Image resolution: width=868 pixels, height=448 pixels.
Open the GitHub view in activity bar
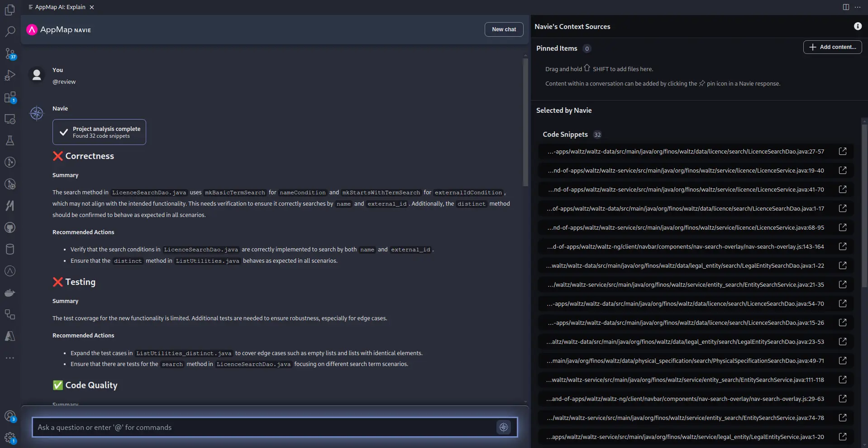pyautogui.click(x=10, y=227)
